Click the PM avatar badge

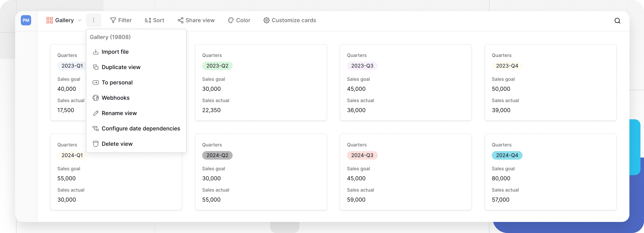pos(26,20)
